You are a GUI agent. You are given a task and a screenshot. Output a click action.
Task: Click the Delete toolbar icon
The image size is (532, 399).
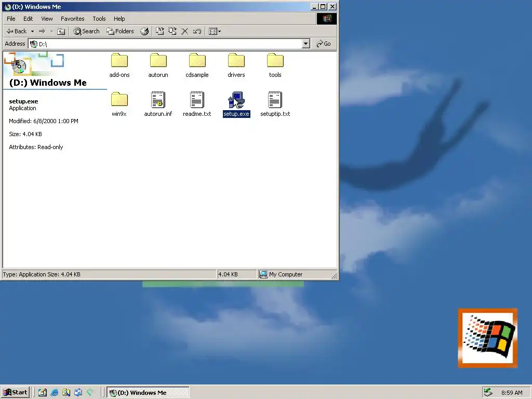tap(185, 31)
